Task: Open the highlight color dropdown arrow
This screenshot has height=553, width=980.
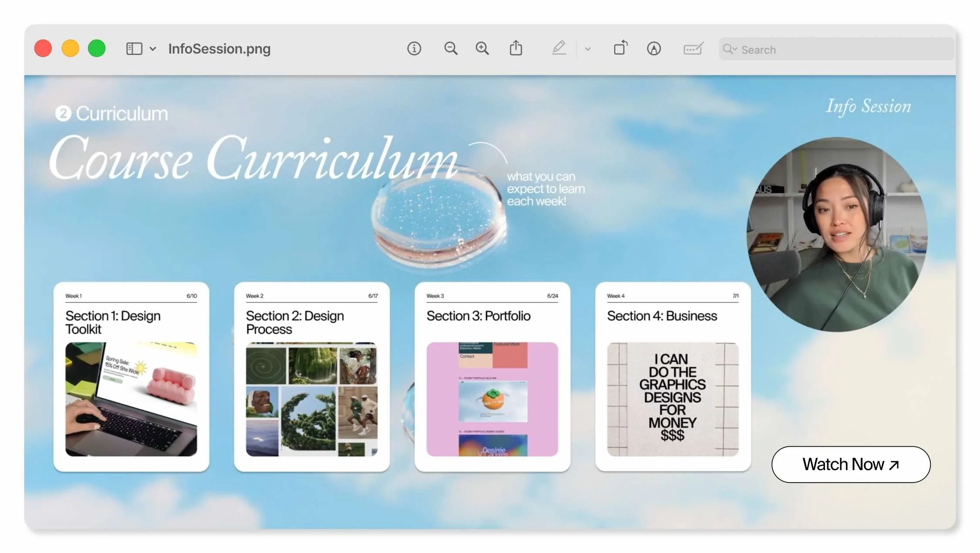Action: tap(588, 49)
